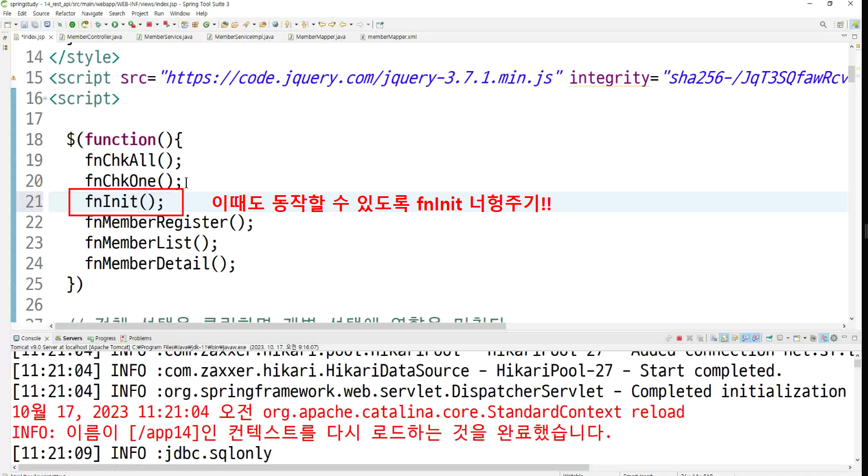
Task: Click the magnifier Search icon at top right
Action: pos(823,25)
